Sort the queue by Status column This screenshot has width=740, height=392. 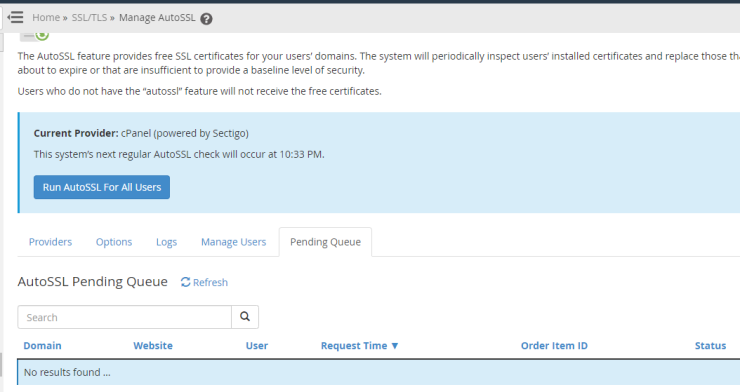[710, 346]
